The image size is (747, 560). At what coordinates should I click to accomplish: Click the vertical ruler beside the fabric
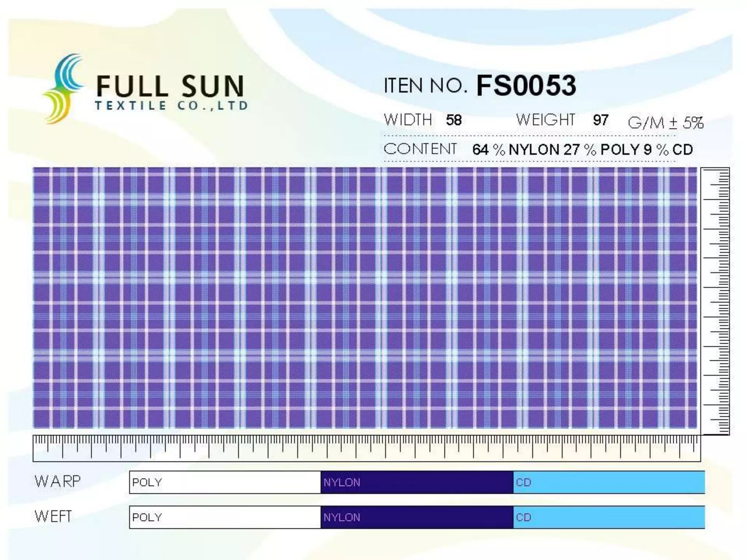715,301
